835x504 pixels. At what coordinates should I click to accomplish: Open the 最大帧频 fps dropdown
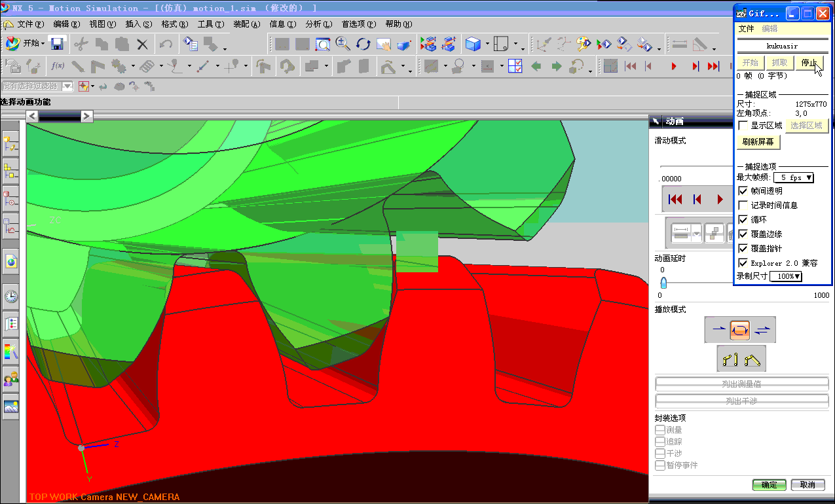794,177
